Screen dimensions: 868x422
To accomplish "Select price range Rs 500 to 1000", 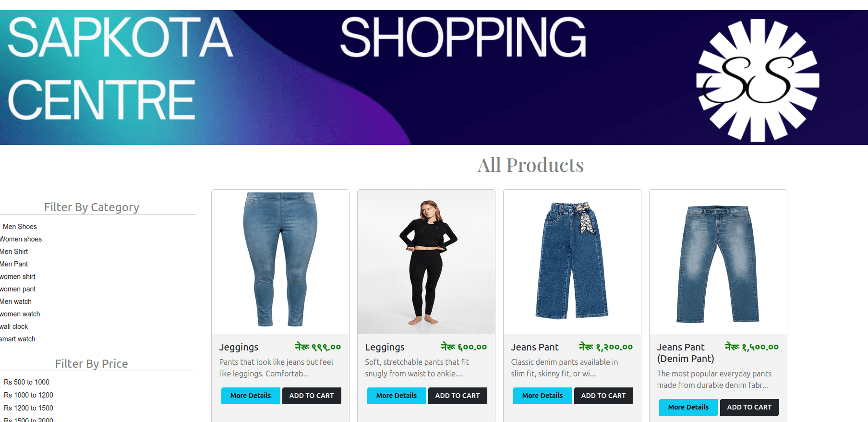I will [x=27, y=382].
